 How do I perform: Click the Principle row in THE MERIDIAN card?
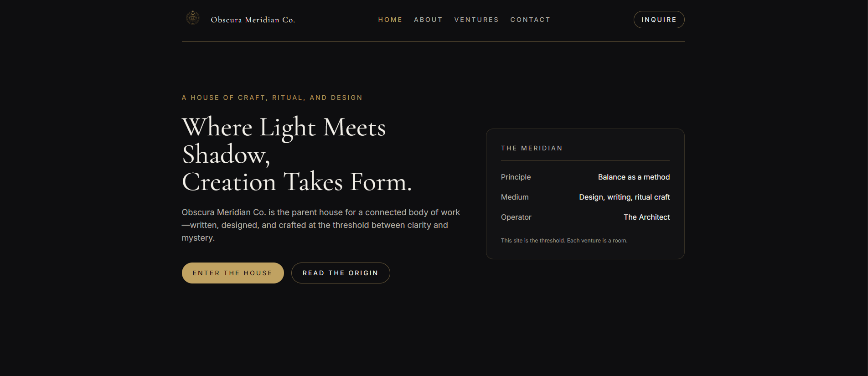click(516, 177)
